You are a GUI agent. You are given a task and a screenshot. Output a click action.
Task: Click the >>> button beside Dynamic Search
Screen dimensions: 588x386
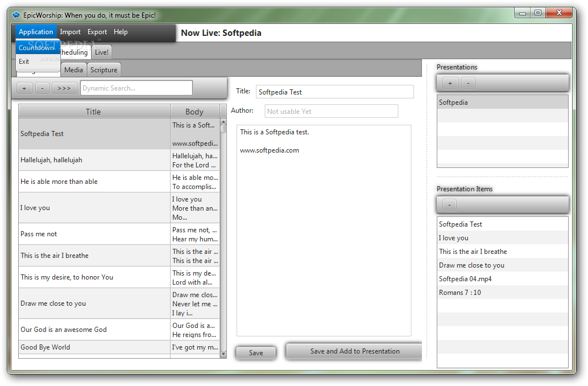[64, 88]
